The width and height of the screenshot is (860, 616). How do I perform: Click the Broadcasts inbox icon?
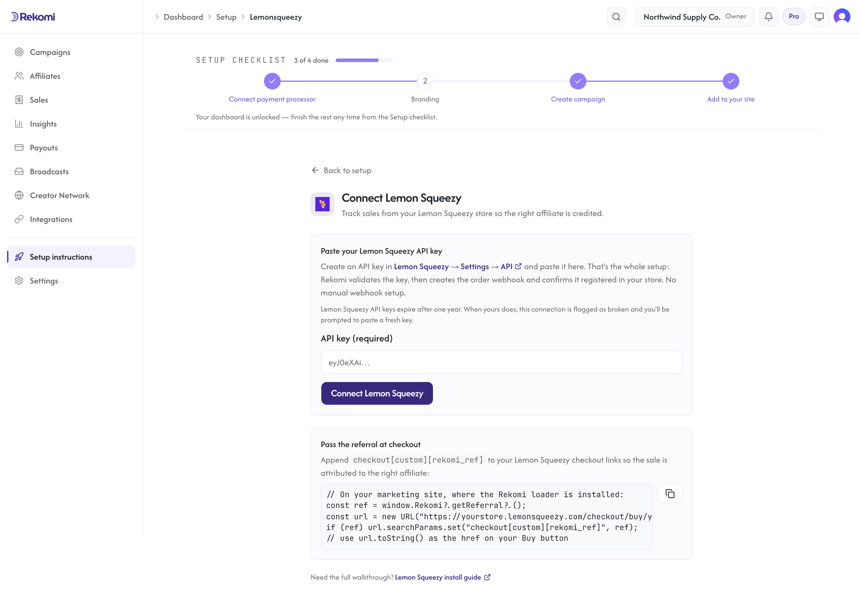[19, 171]
